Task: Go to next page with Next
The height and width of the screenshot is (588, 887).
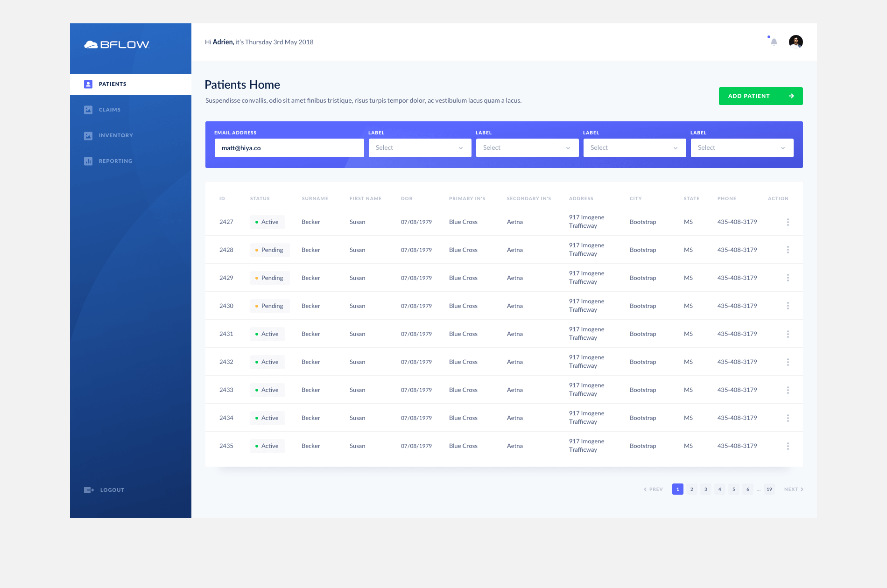Action: pos(794,489)
